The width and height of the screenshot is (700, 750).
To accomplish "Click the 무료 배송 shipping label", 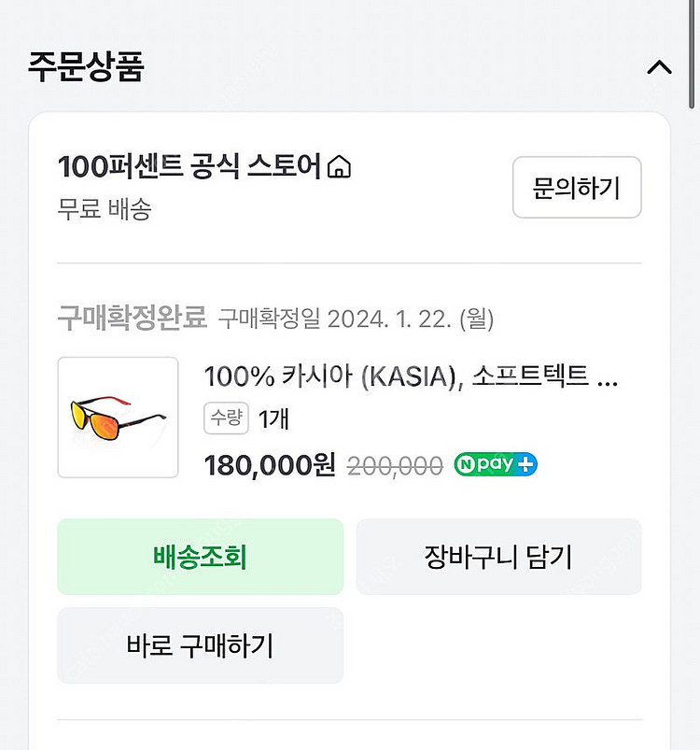I will pyautogui.click(x=105, y=208).
